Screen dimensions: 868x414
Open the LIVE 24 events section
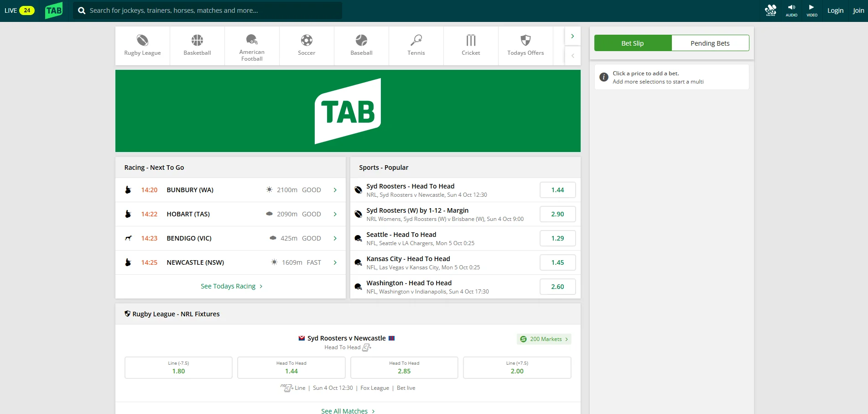[x=19, y=10]
